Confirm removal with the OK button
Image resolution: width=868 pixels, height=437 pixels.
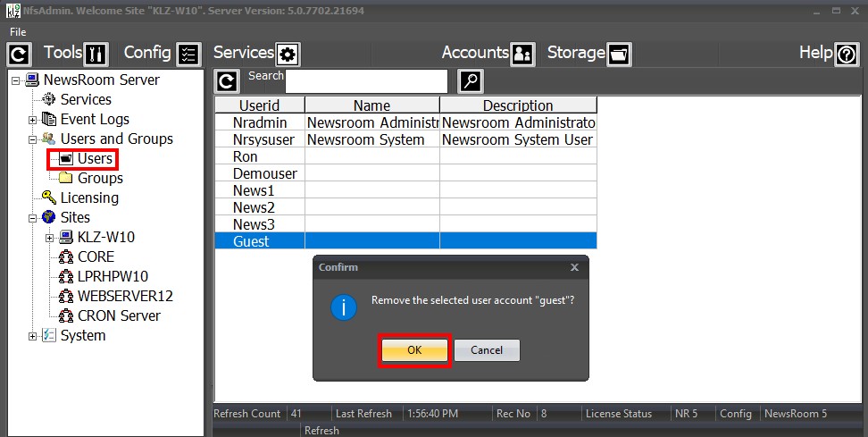click(x=414, y=350)
